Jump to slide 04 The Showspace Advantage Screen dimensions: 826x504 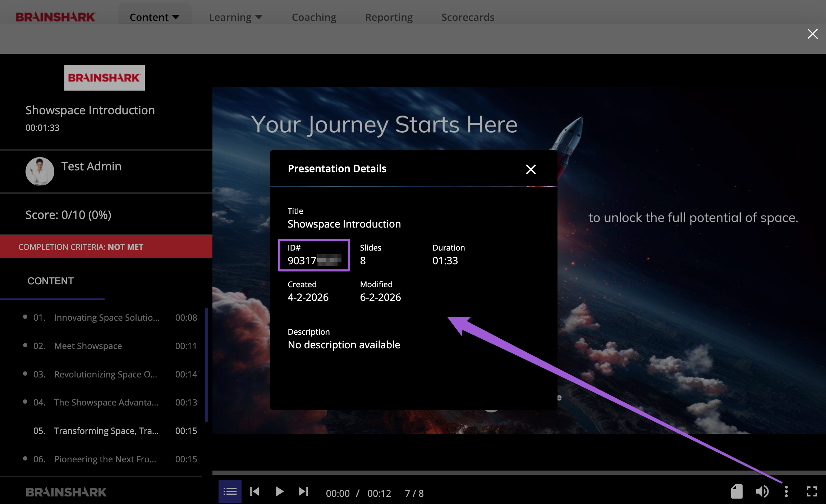(x=110, y=402)
